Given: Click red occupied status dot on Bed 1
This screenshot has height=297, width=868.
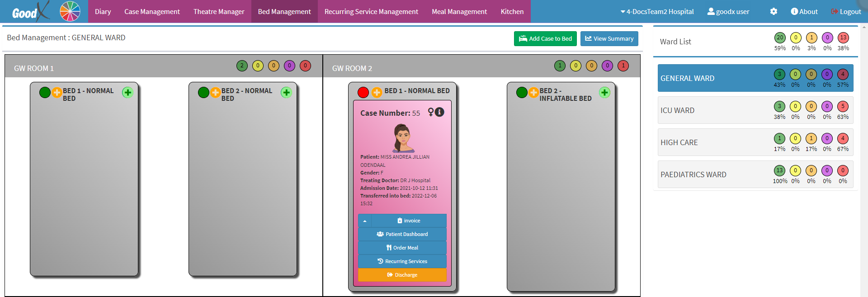Looking at the screenshot, I should click(x=363, y=92).
